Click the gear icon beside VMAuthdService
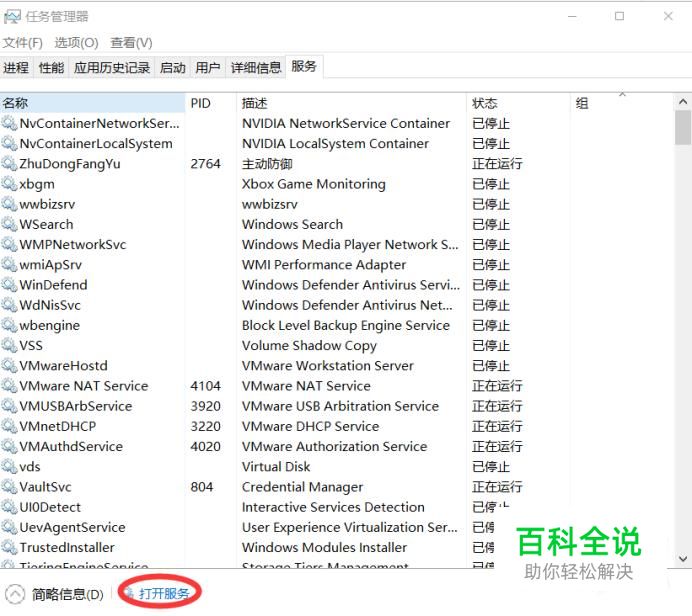This screenshot has height=616, width=692. (9, 447)
